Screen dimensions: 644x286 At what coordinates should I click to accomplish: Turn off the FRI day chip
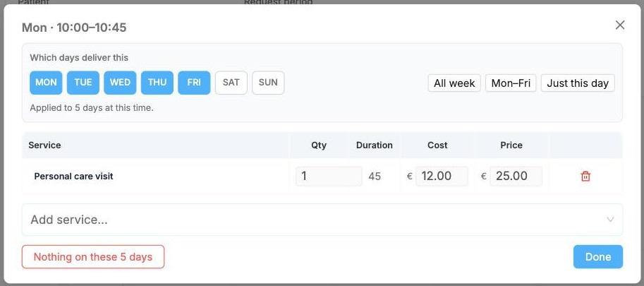pos(194,83)
